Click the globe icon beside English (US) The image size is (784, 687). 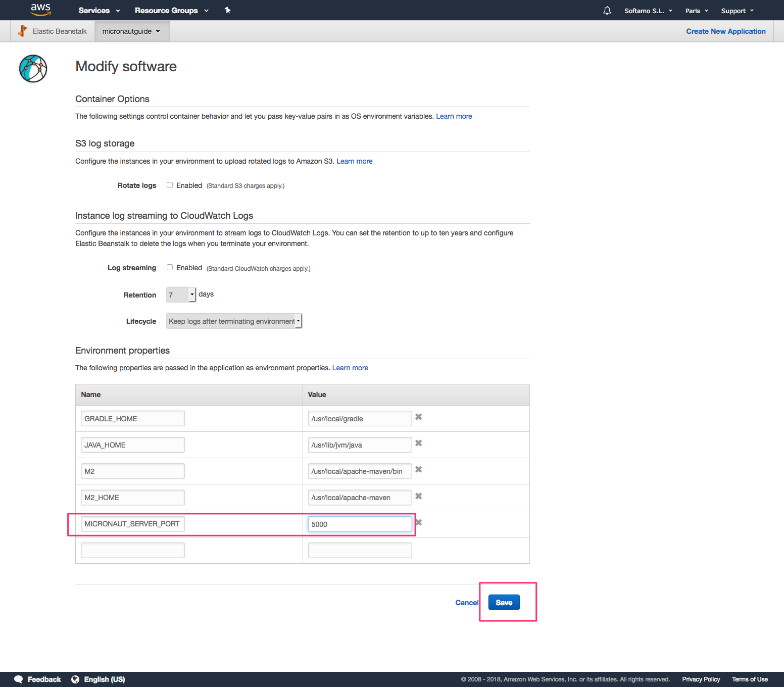point(75,679)
